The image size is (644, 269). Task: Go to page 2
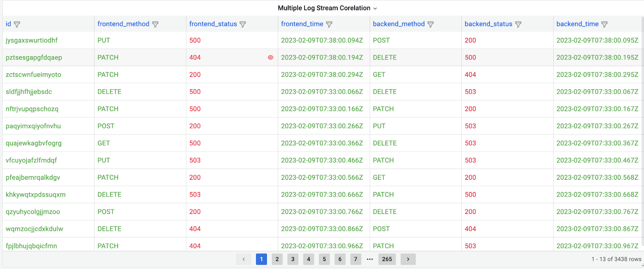click(x=277, y=259)
